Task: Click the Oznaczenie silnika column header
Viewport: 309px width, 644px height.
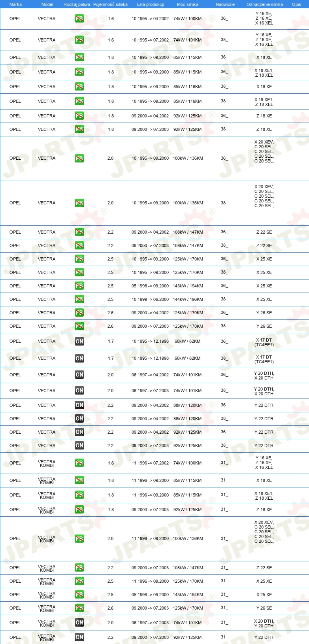Action: 265,4
